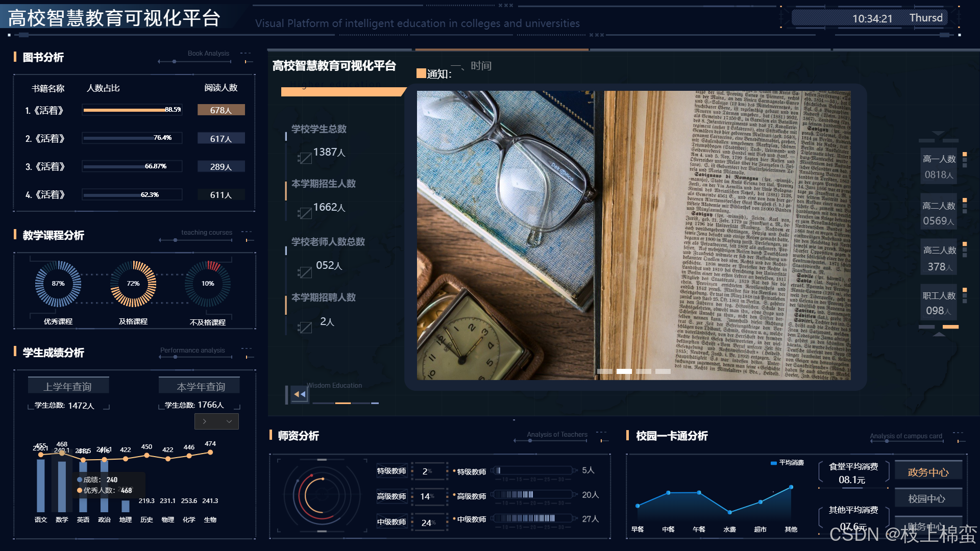Click the chart icon beside 1387人
The width and height of the screenshot is (980, 551).
point(305,158)
